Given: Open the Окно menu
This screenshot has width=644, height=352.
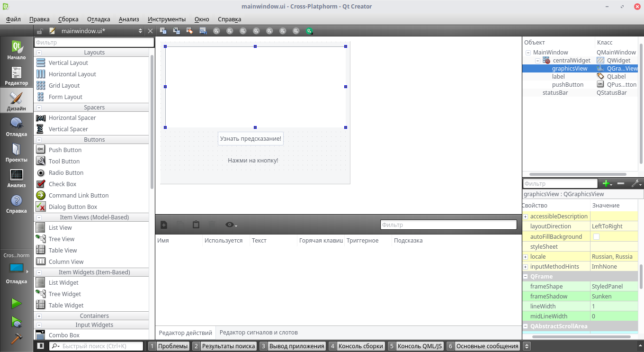Looking at the screenshot, I should 202,19.
